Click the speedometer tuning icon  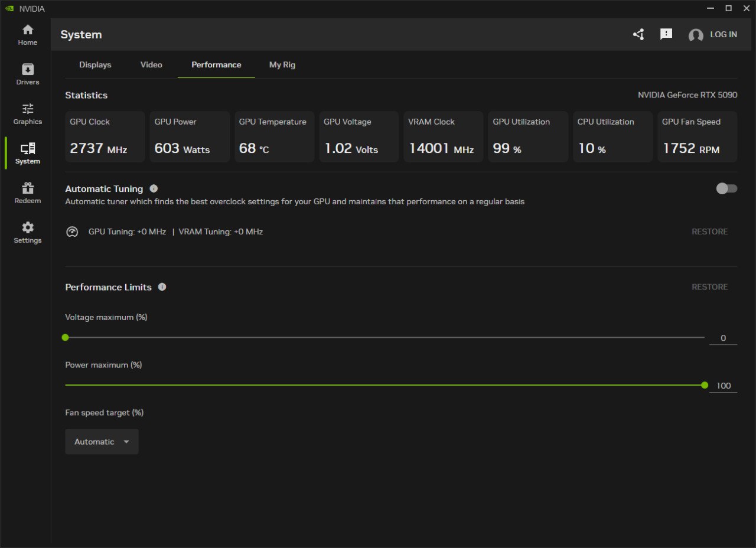[72, 231]
